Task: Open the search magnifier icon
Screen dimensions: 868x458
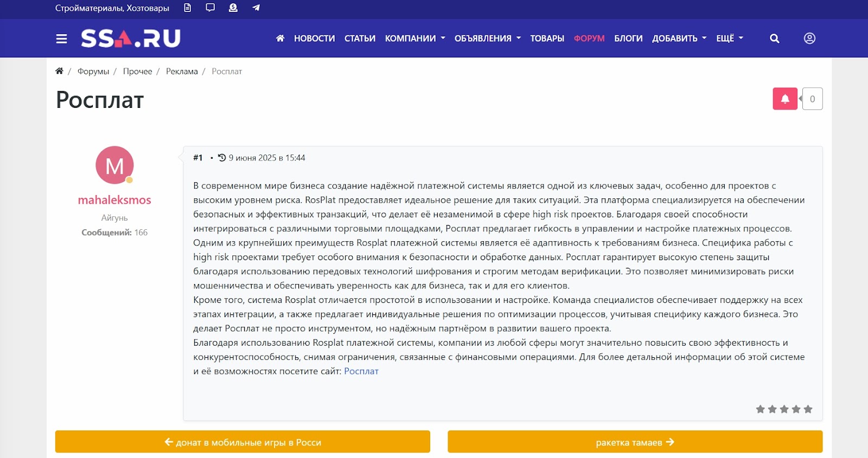Action: click(x=775, y=38)
